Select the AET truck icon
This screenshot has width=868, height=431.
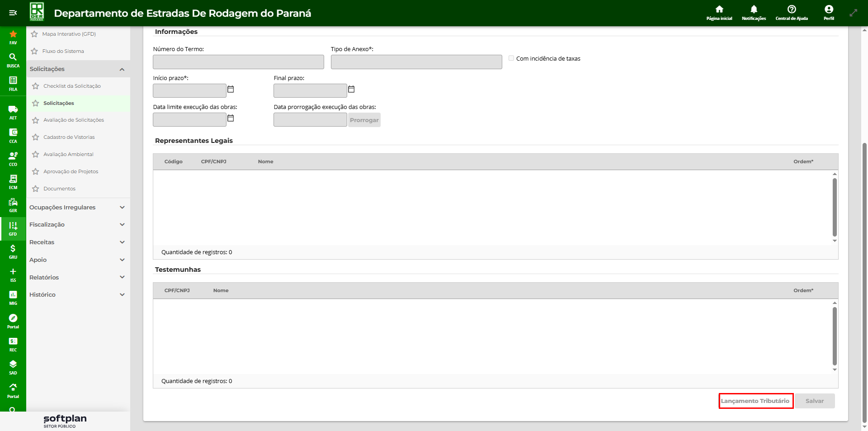click(13, 112)
